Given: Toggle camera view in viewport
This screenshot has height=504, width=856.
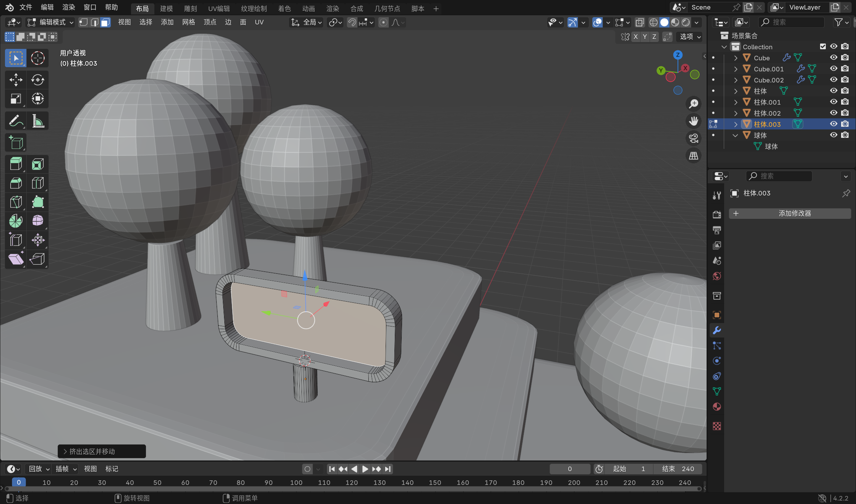Looking at the screenshot, I should (x=693, y=138).
